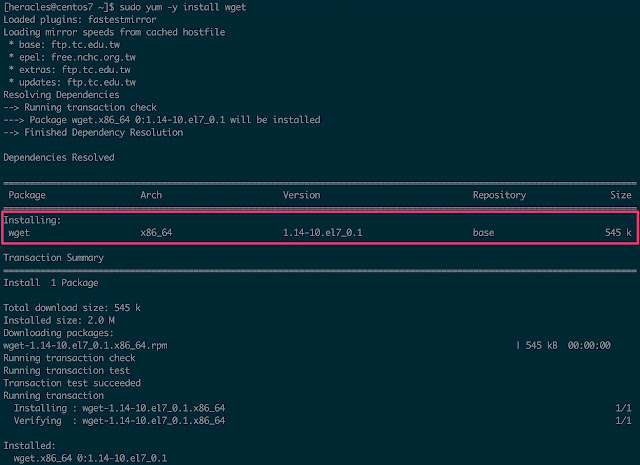Select '545 kB' download size value
The width and height of the screenshot is (640, 465).
[x=541, y=345]
